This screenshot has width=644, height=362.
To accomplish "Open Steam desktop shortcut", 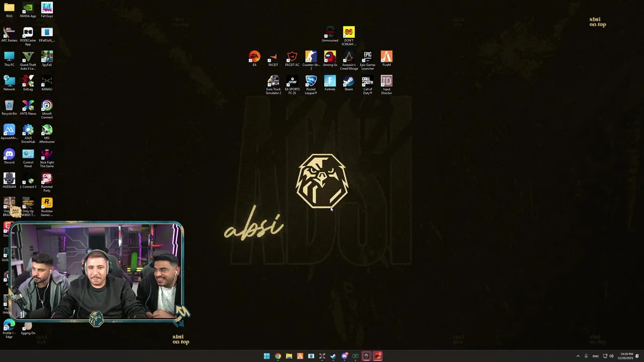I will click(x=349, y=83).
